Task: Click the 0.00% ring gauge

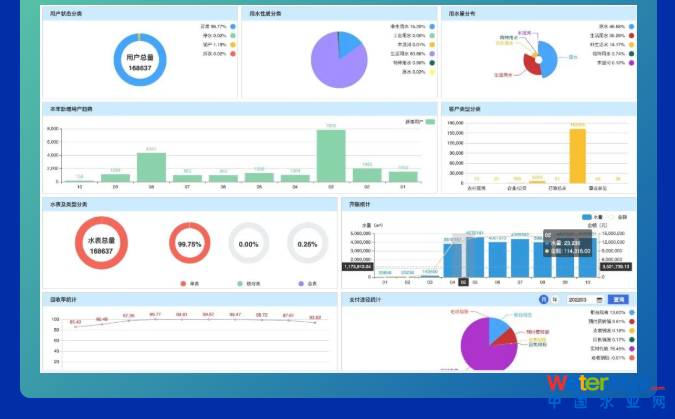Action: (248, 244)
